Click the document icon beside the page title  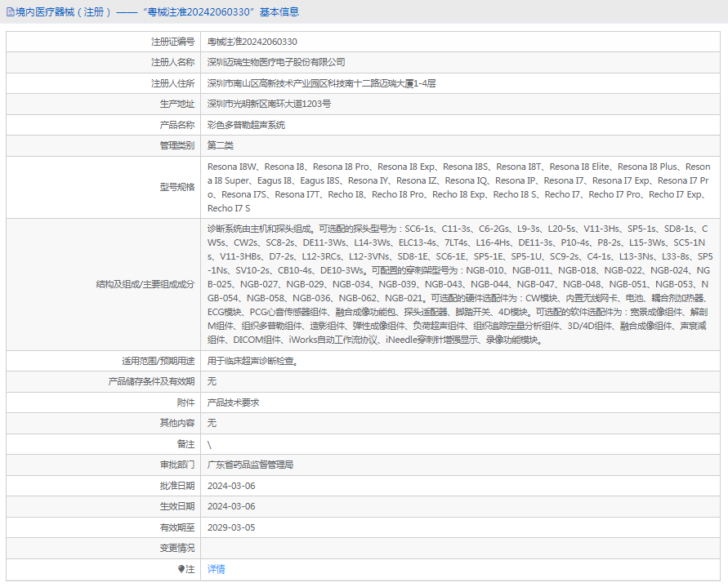(11, 12)
